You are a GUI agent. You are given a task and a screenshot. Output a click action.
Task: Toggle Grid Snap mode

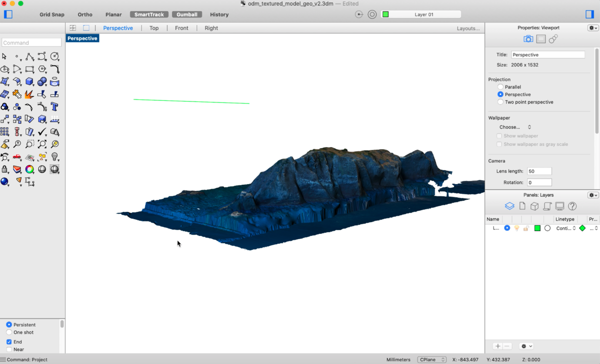pos(52,14)
